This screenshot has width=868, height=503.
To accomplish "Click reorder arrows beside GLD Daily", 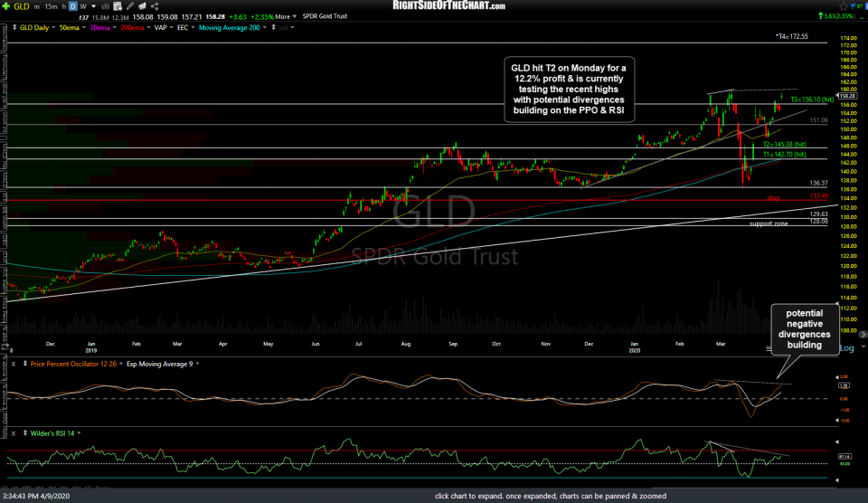I will pyautogui.click(x=14, y=27).
